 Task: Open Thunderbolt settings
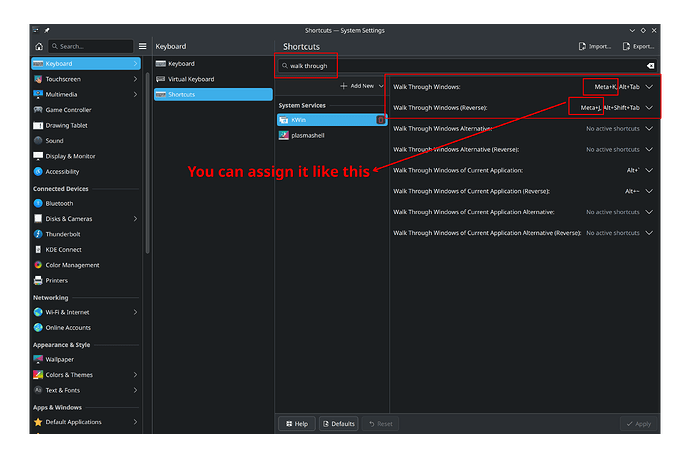[86, 234]
